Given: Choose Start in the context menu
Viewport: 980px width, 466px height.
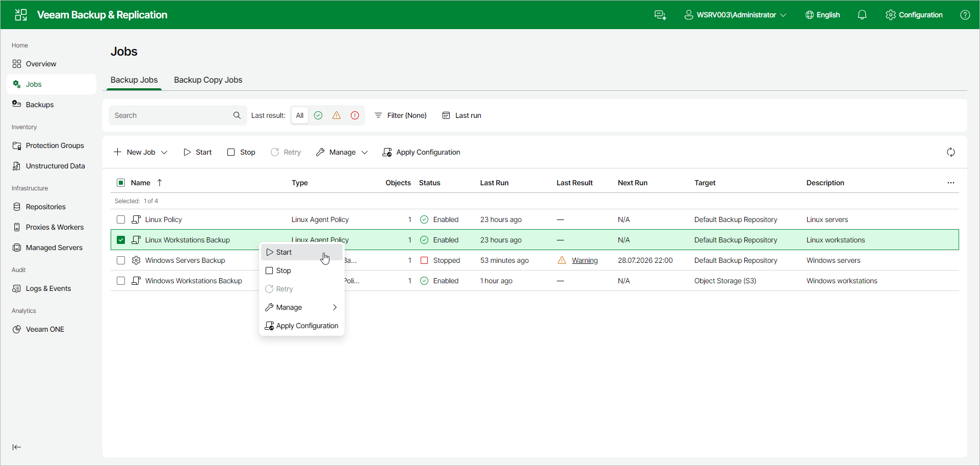Looking at the screenshot, I should pos(302,252).
